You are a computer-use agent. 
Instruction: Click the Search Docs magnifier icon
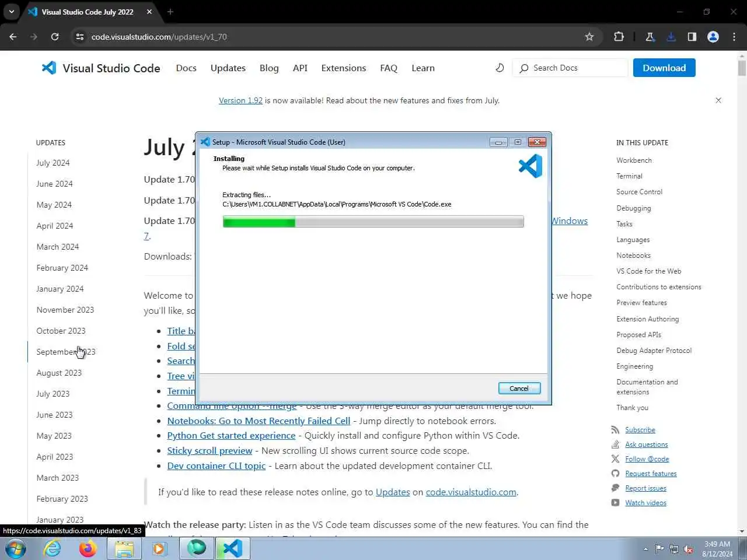point(524,68)
